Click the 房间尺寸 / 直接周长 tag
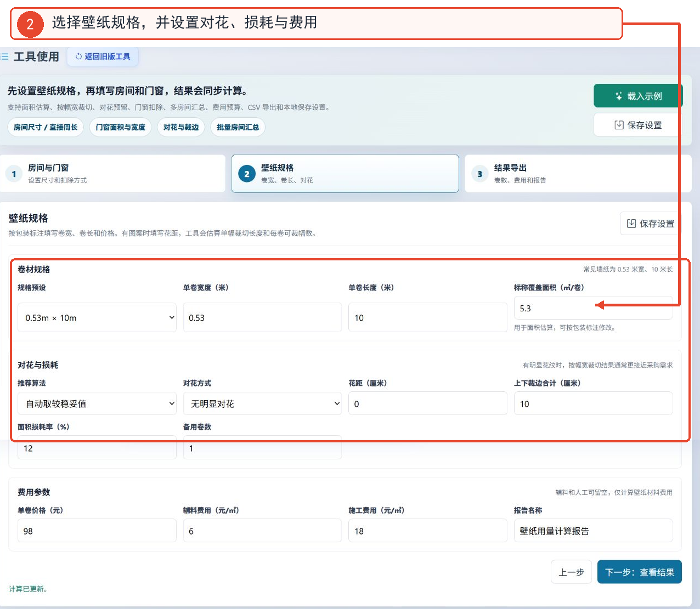This screenshot has height=609, width=700. [x=46, y=127]
